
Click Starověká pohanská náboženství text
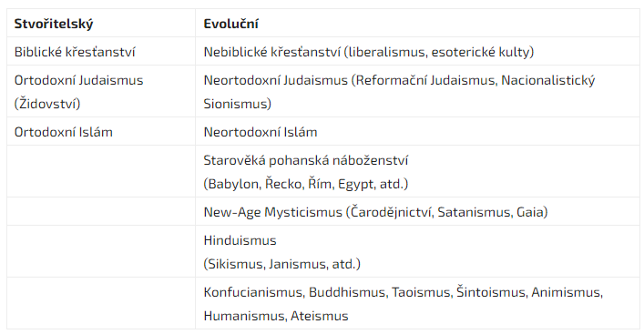(305, 160)
